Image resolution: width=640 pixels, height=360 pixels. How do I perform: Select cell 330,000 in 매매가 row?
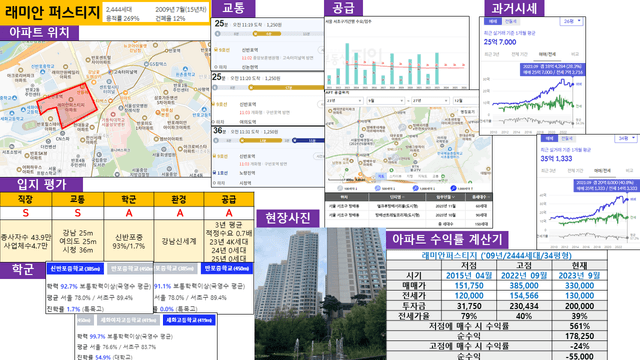(x=579, y=286)
